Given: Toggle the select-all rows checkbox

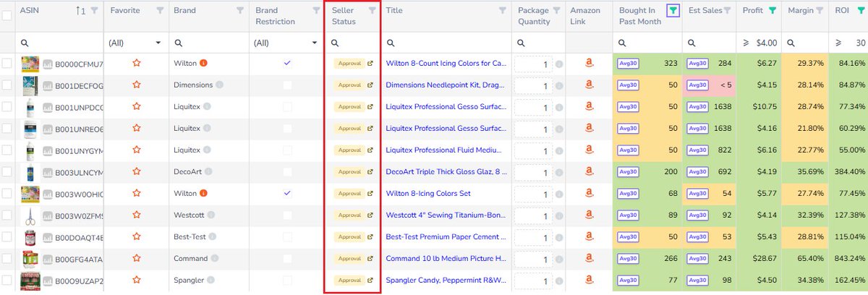Looking at the screenshot, I should [7, 14].
